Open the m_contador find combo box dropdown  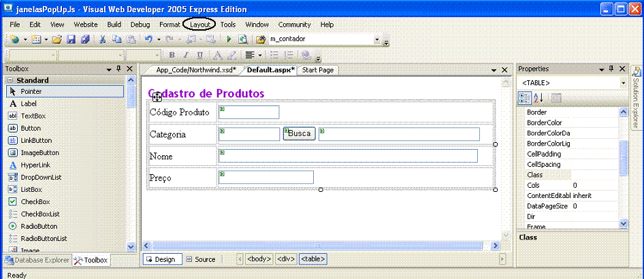(x=377, y=39)
